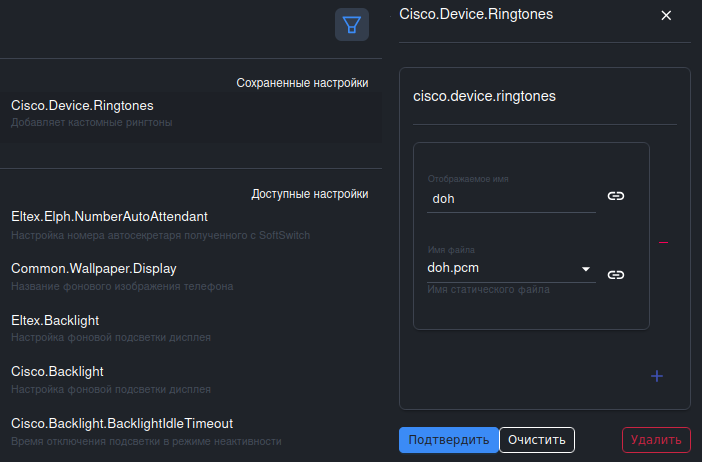Click the Доступные настройки heading
This screenshot has width=702, height=462.
click(x=310, y=194)
